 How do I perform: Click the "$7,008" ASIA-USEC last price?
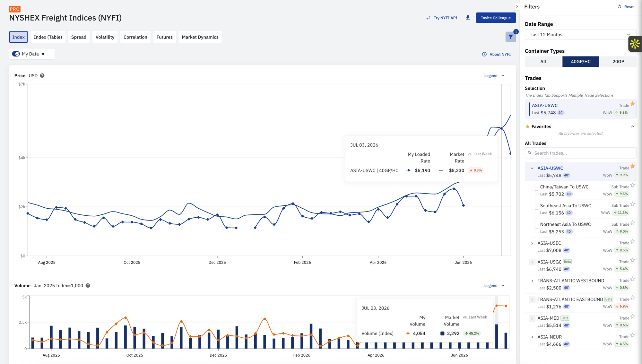click(x=553, y=250)
